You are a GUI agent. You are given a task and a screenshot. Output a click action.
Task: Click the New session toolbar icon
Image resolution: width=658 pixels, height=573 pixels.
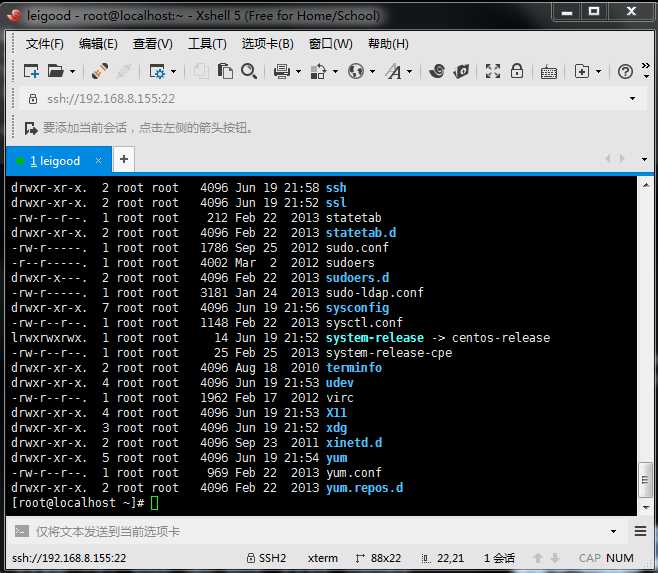[31, 71]
